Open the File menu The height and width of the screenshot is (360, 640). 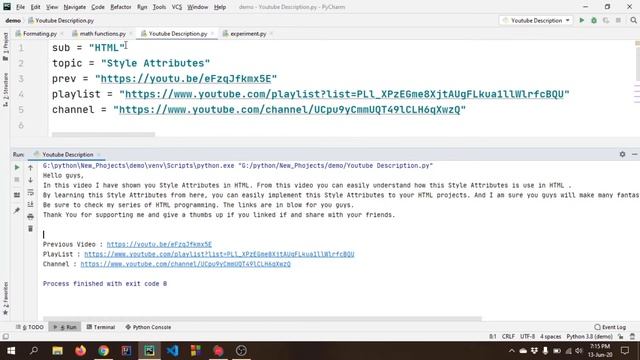(x=20, y=7)
